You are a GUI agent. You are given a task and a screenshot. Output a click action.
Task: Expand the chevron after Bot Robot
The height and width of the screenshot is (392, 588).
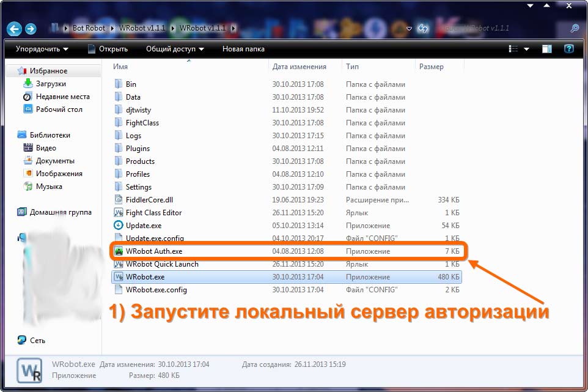pyautogui.click(x=112, y=28)
